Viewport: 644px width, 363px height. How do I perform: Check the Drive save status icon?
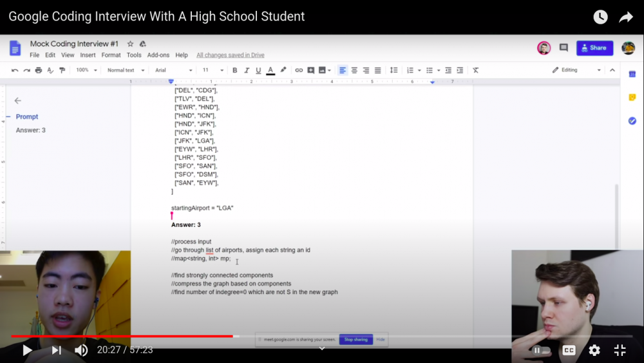142,44
